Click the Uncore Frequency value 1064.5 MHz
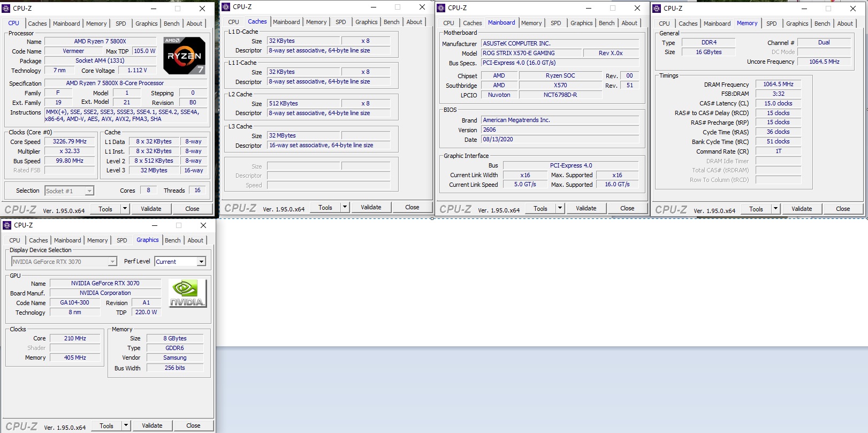Viewport: 868px width, 433px height. [x=824, y=62]
